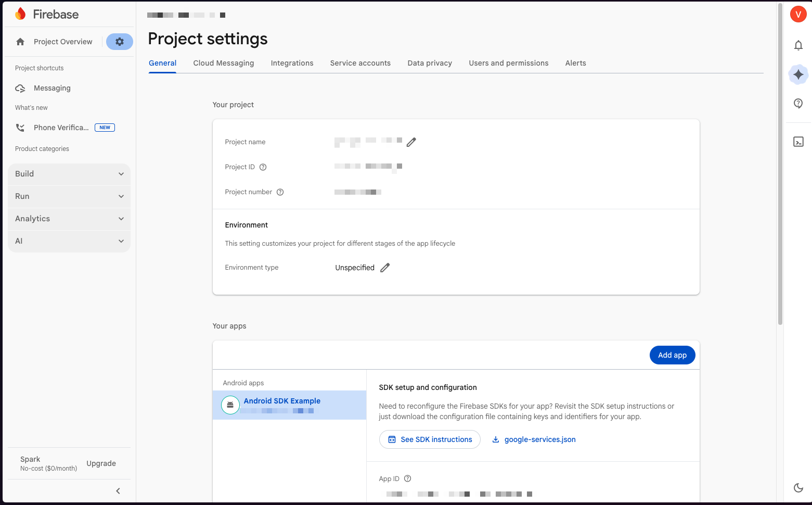Open notifications with the bell icon

tap(798, 46)
